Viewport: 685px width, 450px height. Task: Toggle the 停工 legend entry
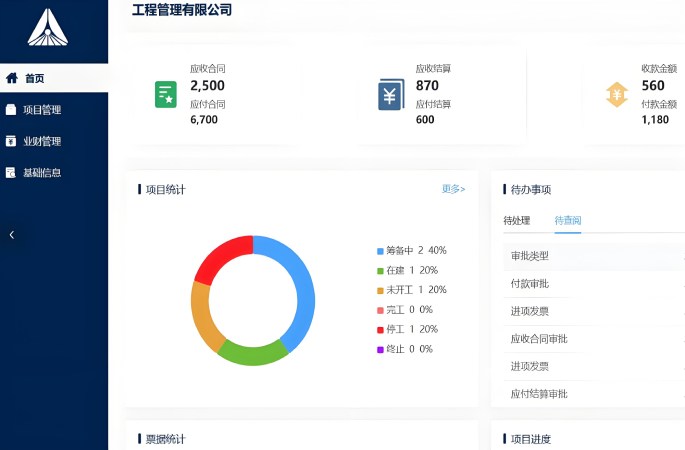tap(406, 329)
